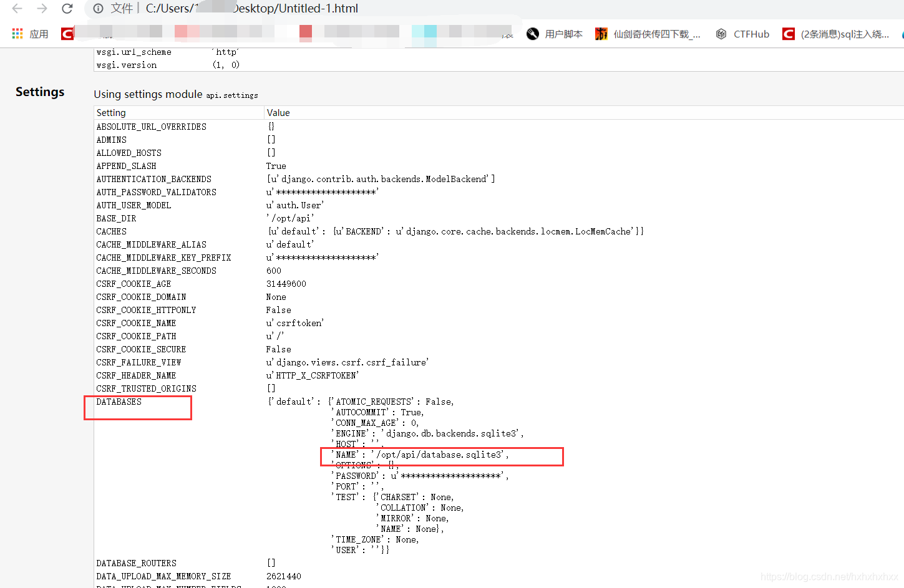Select the DATABASES setting name
This screenshot has width=904, height=588.
(x=119, y=402)
